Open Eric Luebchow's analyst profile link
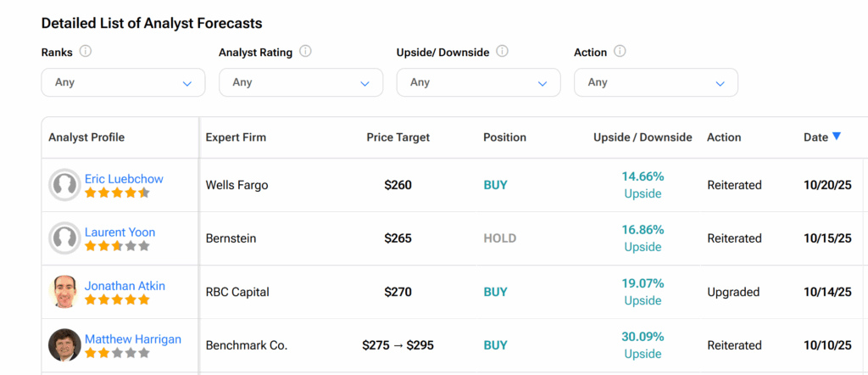 coord(124,179)
